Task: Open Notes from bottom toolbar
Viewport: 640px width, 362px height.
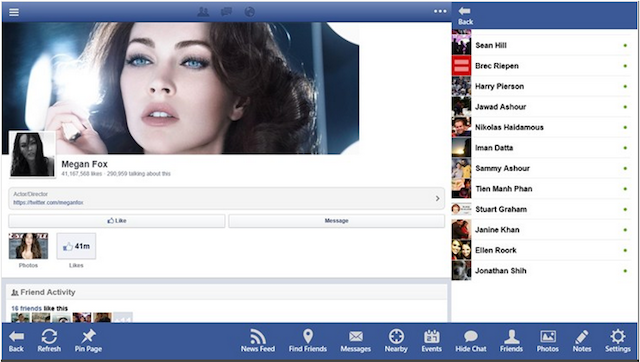Action: pos(582,342)
